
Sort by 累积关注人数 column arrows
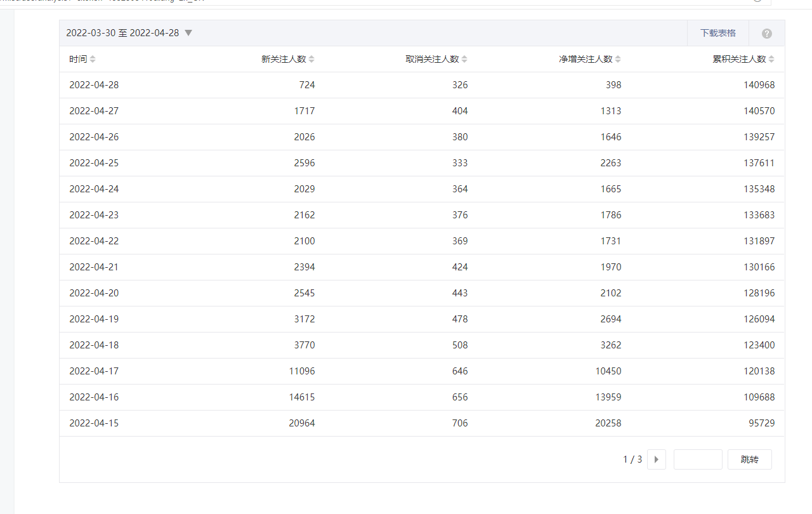click(x=771, y=59)
